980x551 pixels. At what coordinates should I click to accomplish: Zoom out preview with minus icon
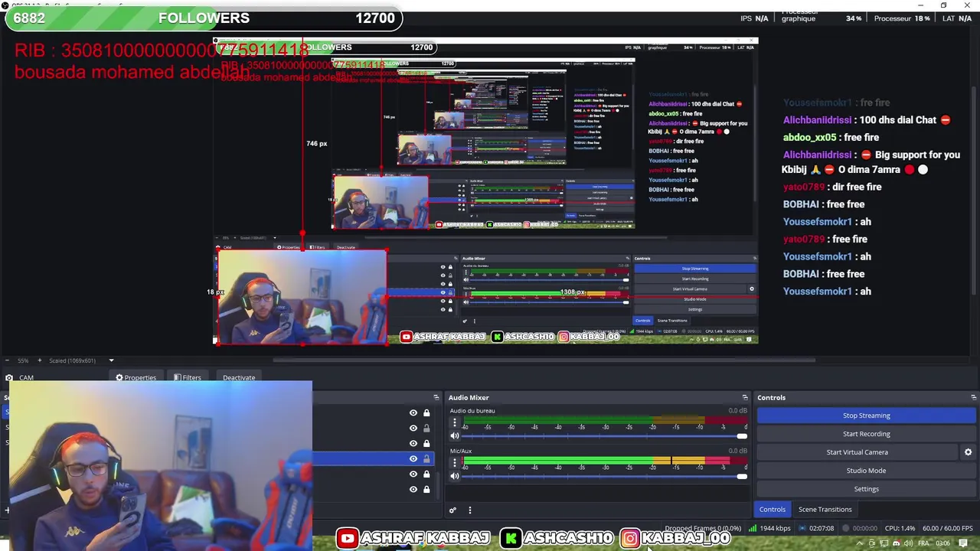tap(6, 360)
